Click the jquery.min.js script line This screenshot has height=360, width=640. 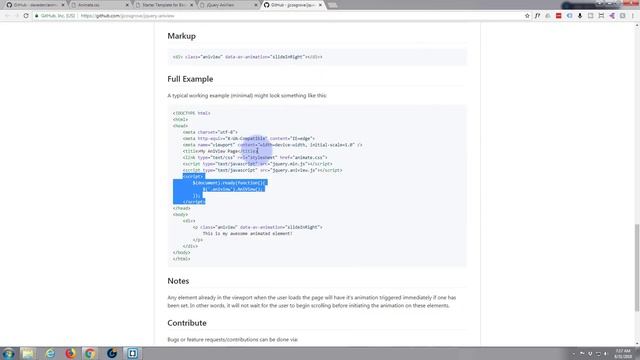coord(257,164)
